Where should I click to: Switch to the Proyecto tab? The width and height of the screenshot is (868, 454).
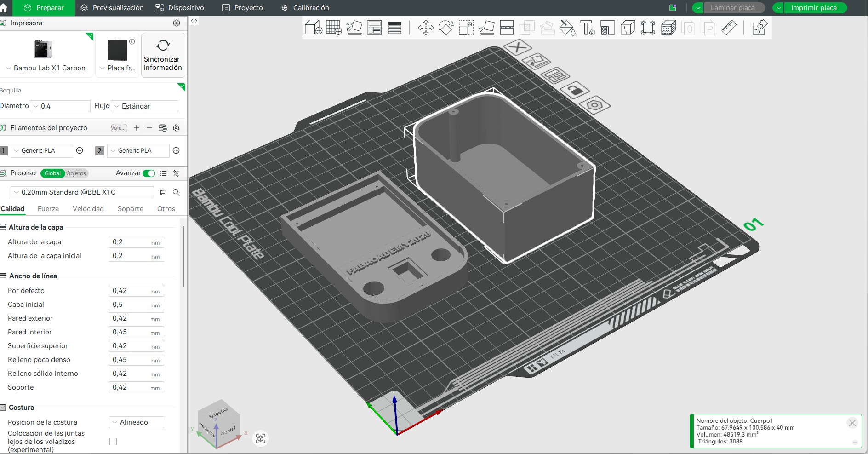(x=242, y=8)
